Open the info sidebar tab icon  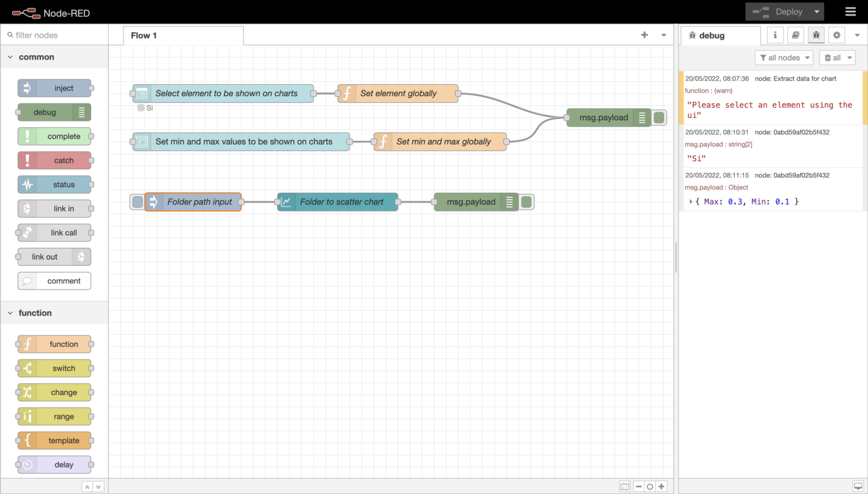pos(775,35)
